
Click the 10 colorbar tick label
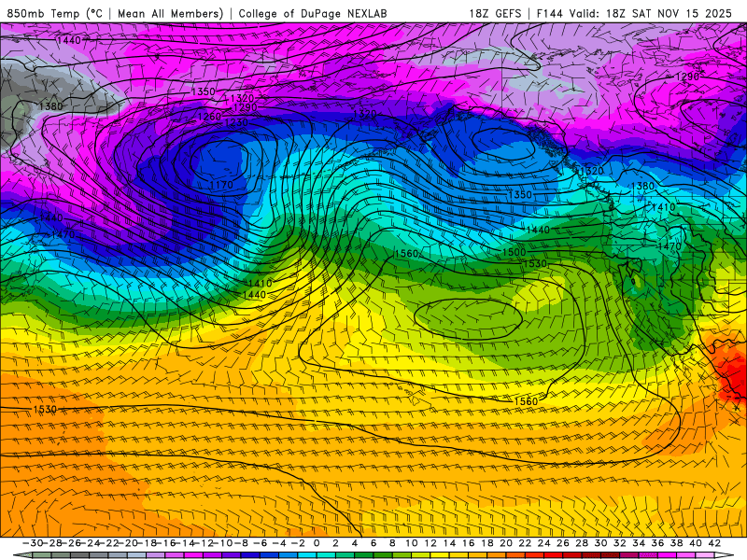pos(412,543)
